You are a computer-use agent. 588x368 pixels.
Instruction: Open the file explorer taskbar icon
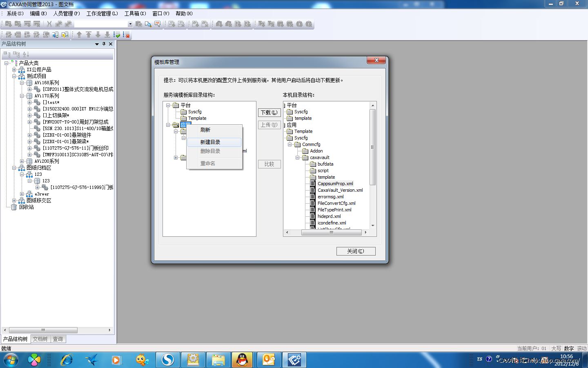click(x=218, y=360)
